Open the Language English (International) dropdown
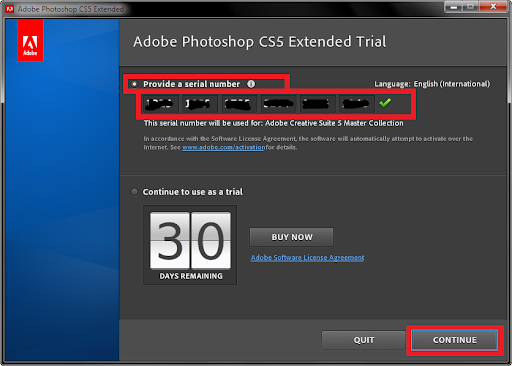This screenshot has height=366, width=512. tap(452, 84)
